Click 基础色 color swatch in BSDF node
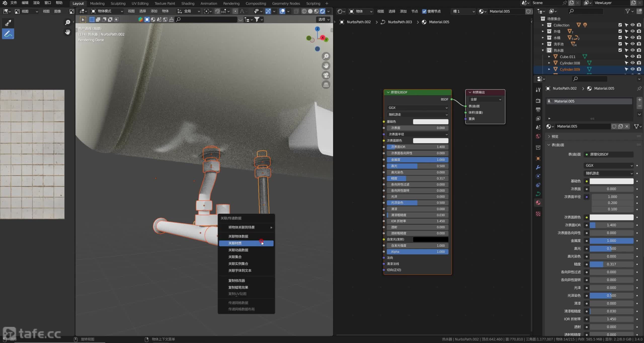This screenshot has width=644, height=343. tap(431, 122)
